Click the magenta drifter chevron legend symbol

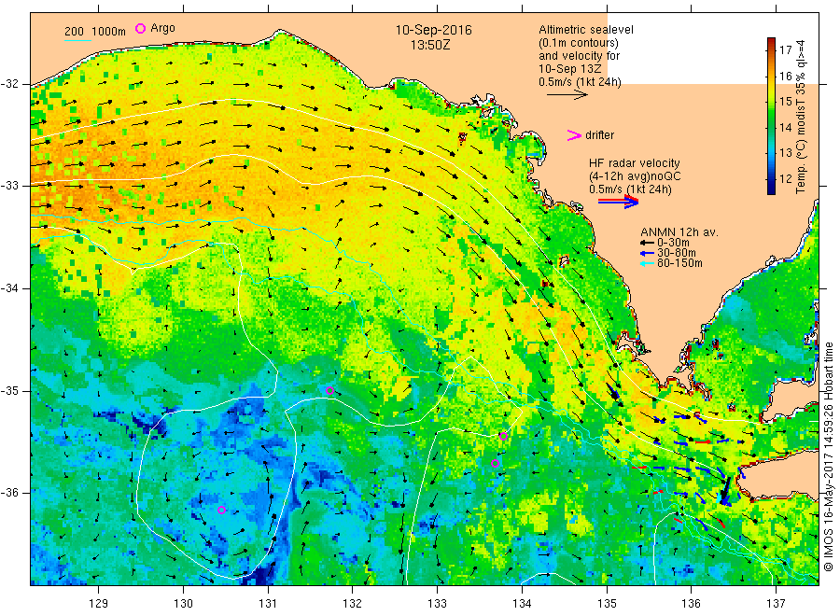[574, 135]
